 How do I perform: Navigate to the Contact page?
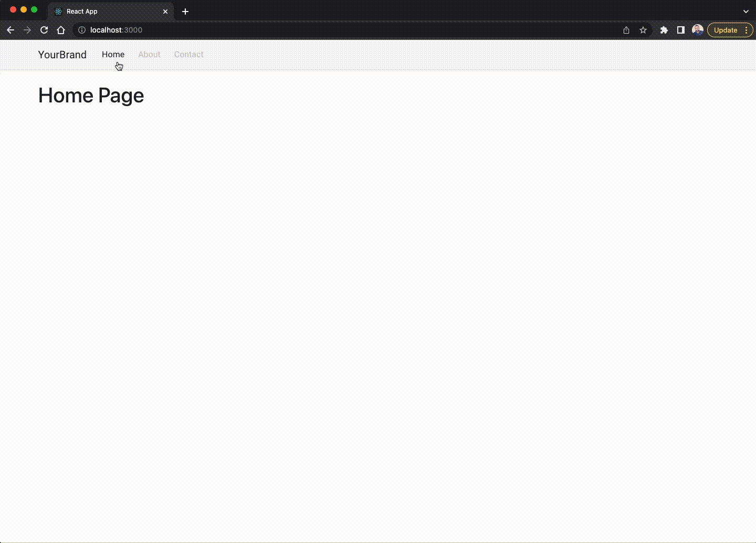188,55
